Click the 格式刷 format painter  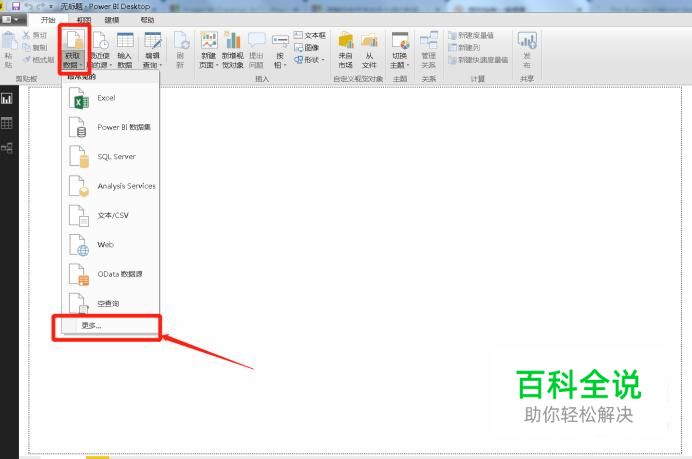click(38, 59)
